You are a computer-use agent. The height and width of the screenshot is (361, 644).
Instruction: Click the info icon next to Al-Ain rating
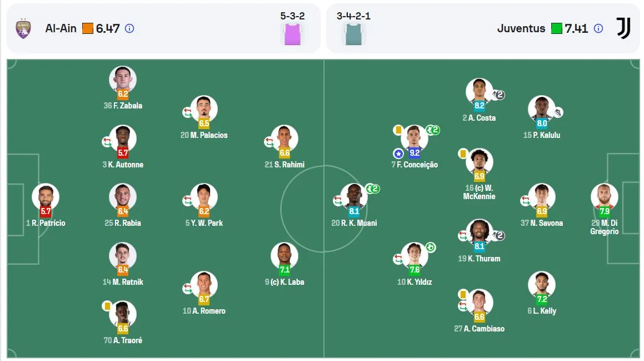[129, 28]
